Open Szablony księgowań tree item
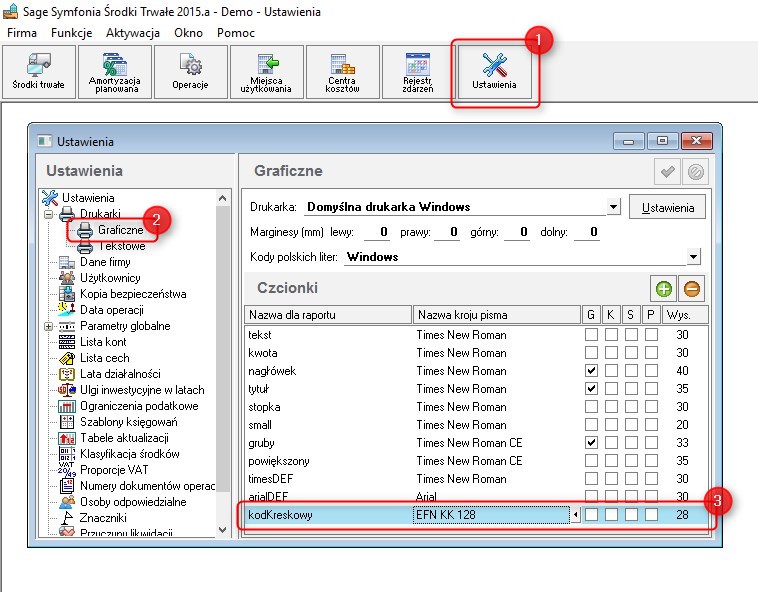This screenshot has width=758, height=592. pyautogui.click(x=129, y=421)
